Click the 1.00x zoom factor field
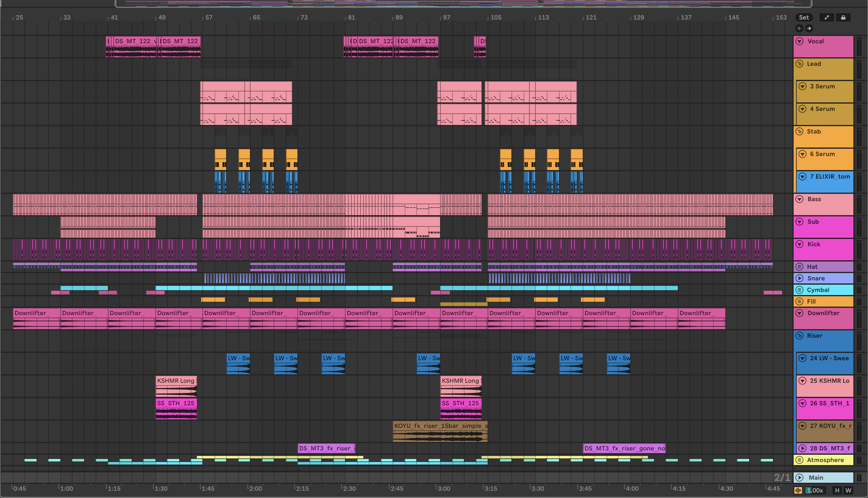 [815, 490]
